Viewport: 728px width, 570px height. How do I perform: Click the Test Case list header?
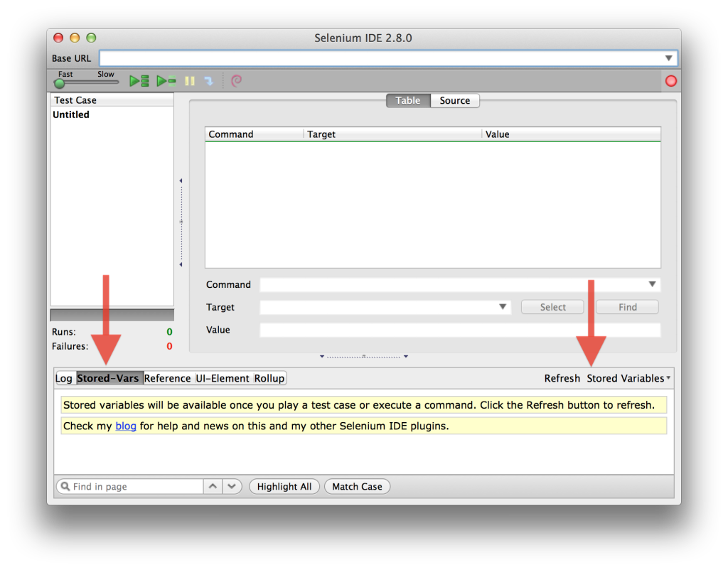(112, 100)
